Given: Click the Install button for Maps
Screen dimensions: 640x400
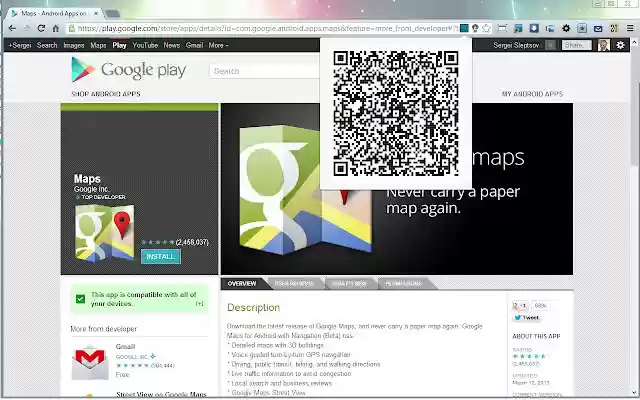Looking at the screenshot, I should [161, 257].
